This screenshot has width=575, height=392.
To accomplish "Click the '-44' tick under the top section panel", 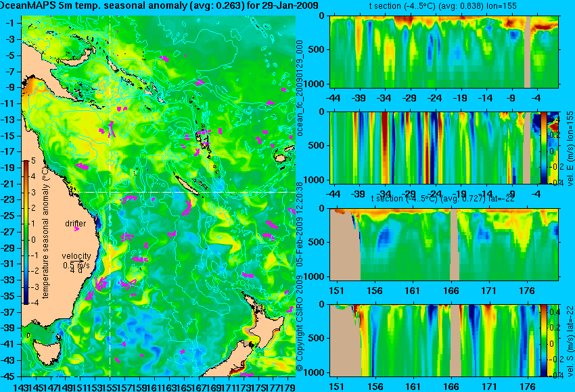I will (x=333, y=98).
